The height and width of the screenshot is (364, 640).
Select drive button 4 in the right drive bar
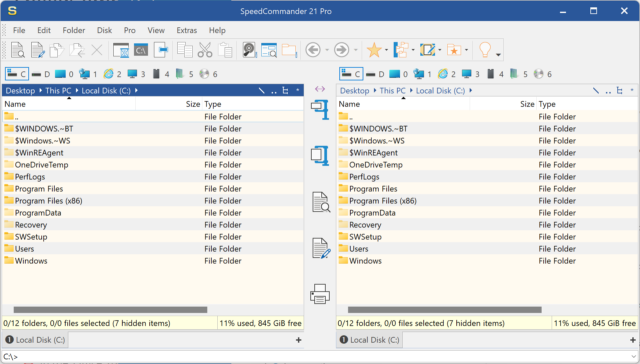(x=495, y=74)
